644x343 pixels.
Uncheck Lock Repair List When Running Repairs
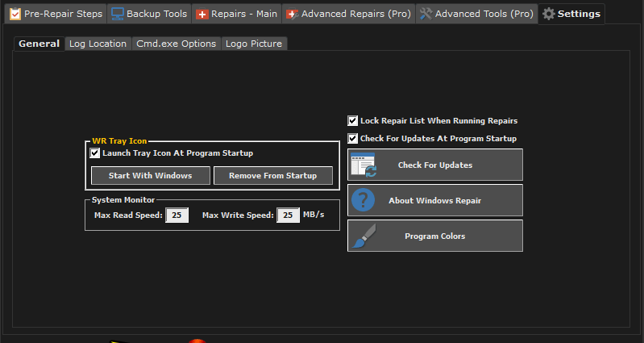pyautogui.click(x=353, y=120)
